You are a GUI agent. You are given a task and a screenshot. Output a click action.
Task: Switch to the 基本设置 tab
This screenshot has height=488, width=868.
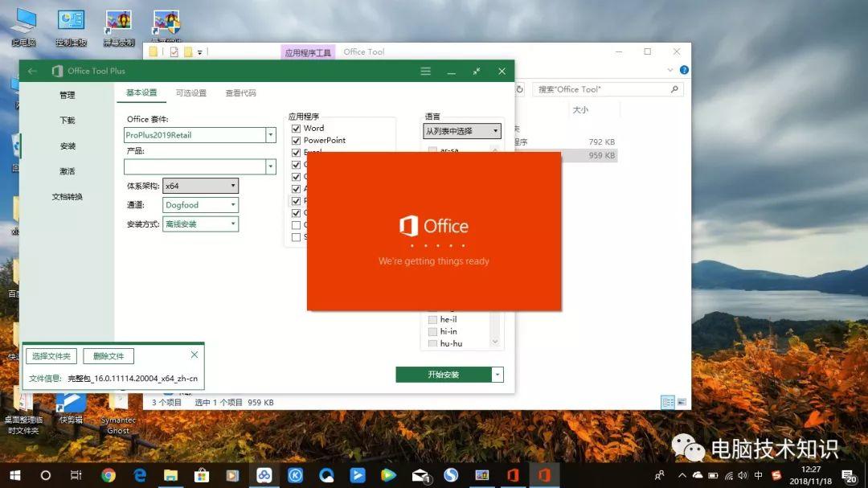(141, 92)
